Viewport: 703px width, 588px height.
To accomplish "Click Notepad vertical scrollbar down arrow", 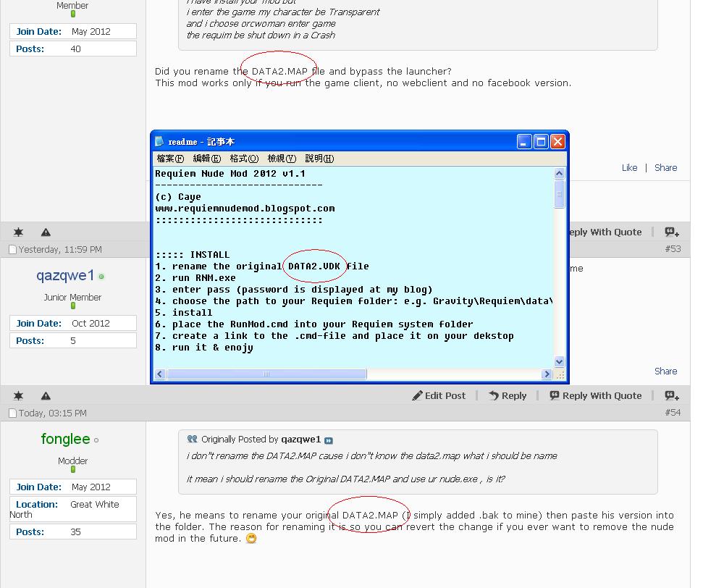I will (559, 361).
